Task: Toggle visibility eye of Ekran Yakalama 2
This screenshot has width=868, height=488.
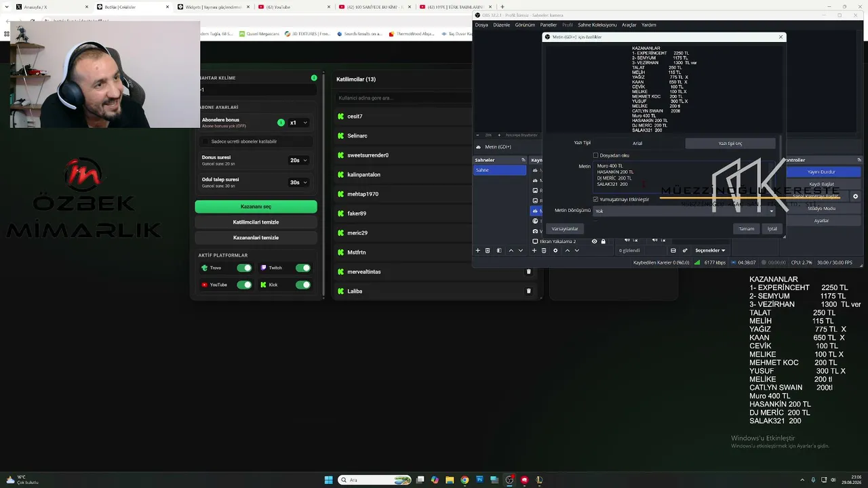Action: pos(595,241)
